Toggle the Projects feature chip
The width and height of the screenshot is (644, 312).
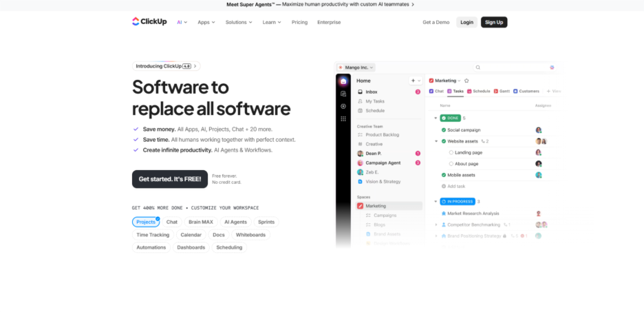coord(146,222)
